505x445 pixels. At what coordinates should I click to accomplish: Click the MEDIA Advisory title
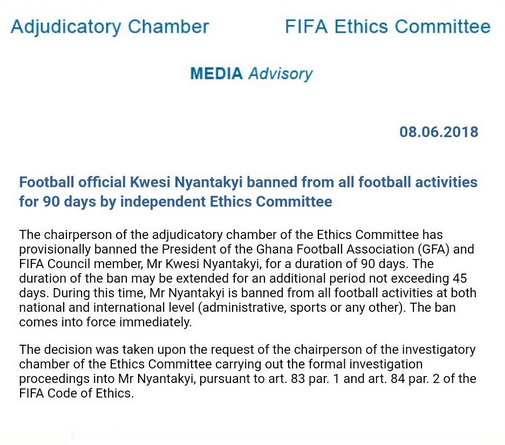(251, 74)
